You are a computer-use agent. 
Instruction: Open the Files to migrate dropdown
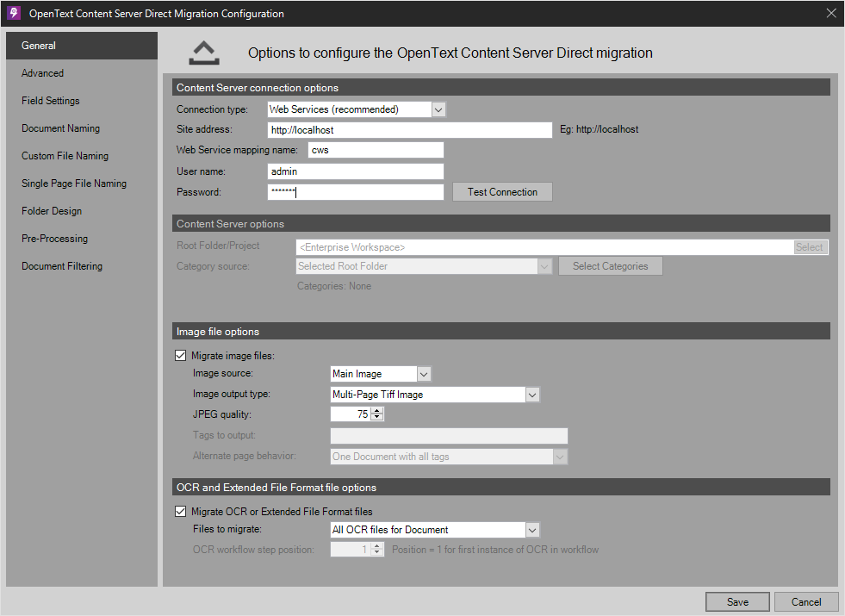pyautogui.click(x=532, y=530)
